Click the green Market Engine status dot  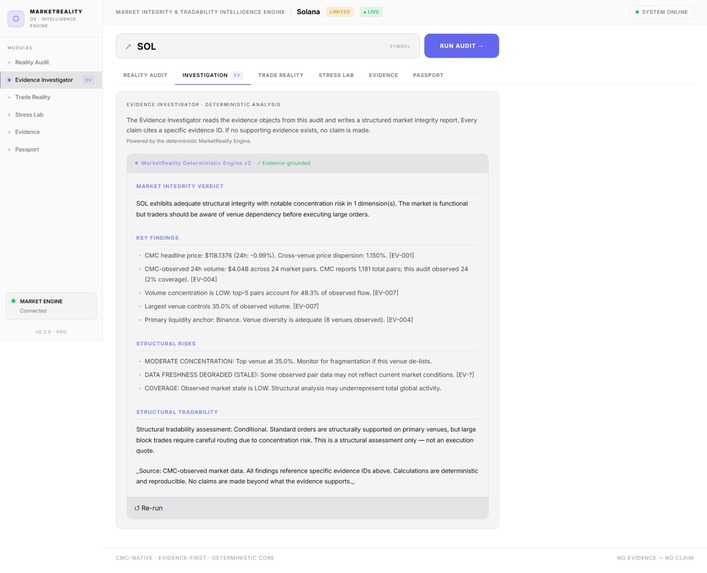click(x=13, y=301)
